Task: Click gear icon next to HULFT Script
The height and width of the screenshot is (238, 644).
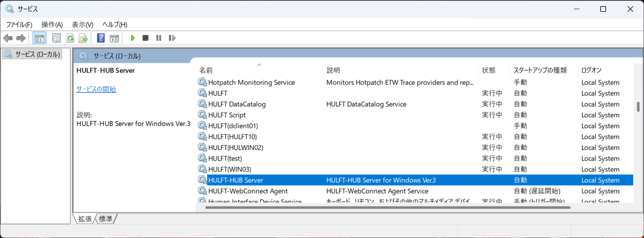Action: pos(202,115)
